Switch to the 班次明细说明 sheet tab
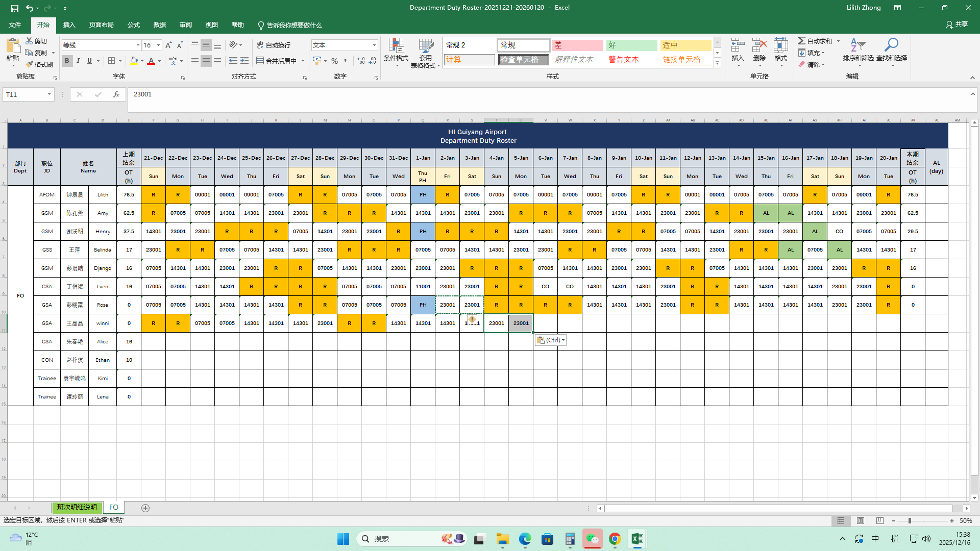The height and width of the screenshot is (551, 980). (x=77, y=508)
